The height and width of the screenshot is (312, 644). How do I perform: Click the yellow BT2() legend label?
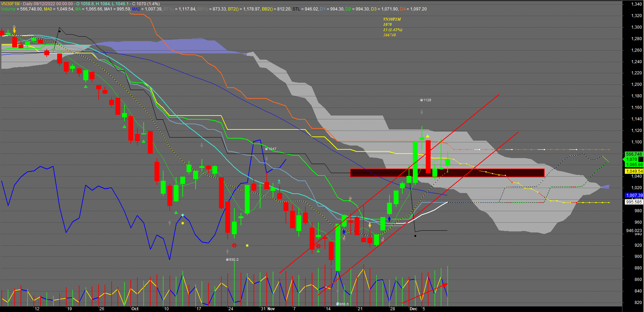point(233,9)
